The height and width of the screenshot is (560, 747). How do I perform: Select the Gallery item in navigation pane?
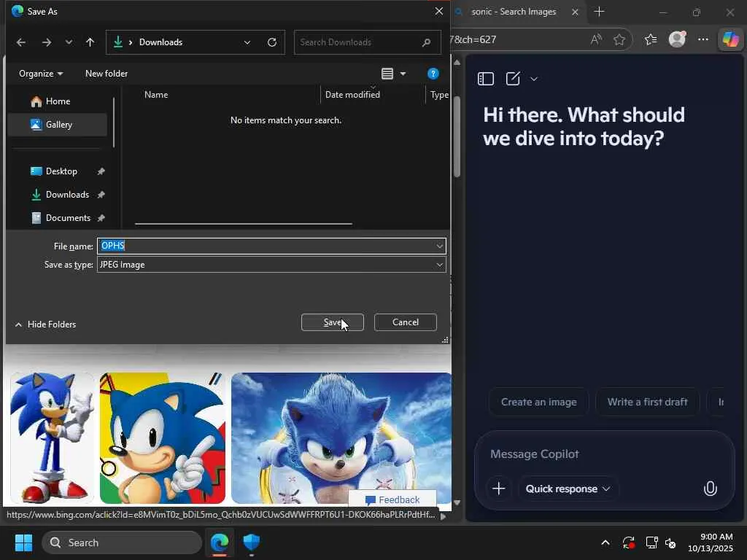click(58, 125)
